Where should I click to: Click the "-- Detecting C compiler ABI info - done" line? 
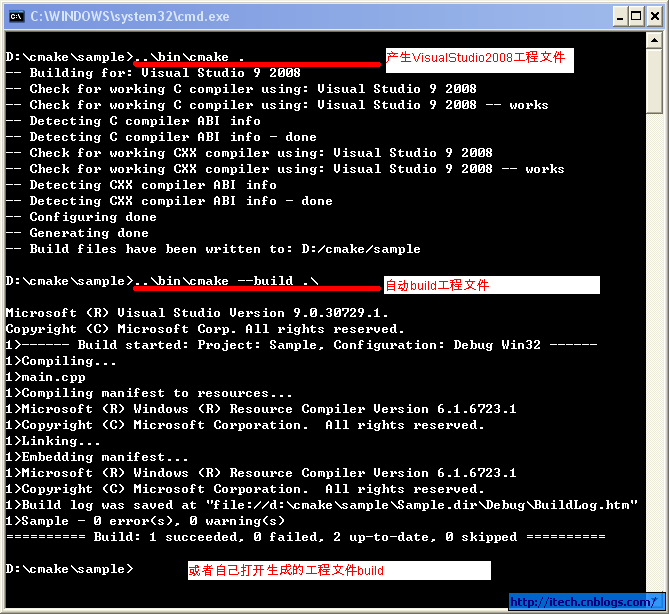(161, 137)
